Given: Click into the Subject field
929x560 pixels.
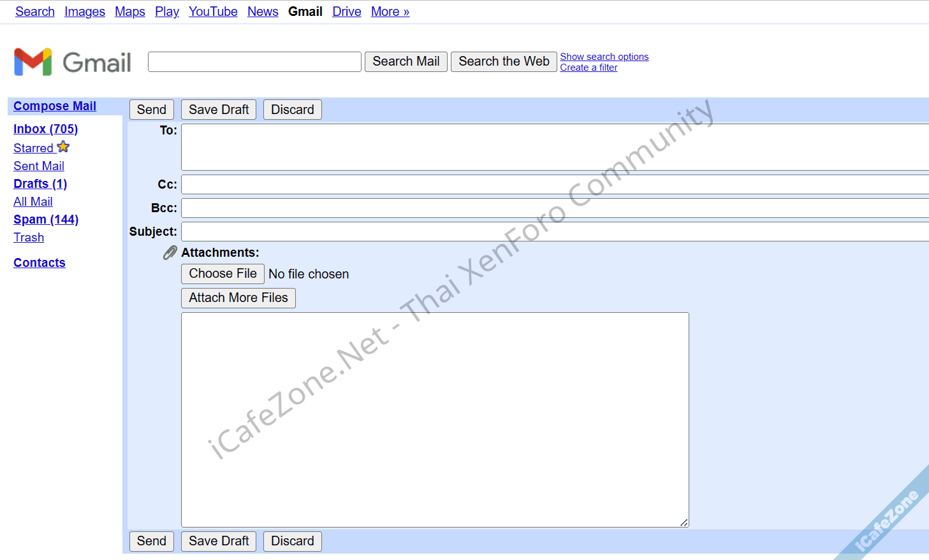Looking at the screenshot, I should coord(553,231).
